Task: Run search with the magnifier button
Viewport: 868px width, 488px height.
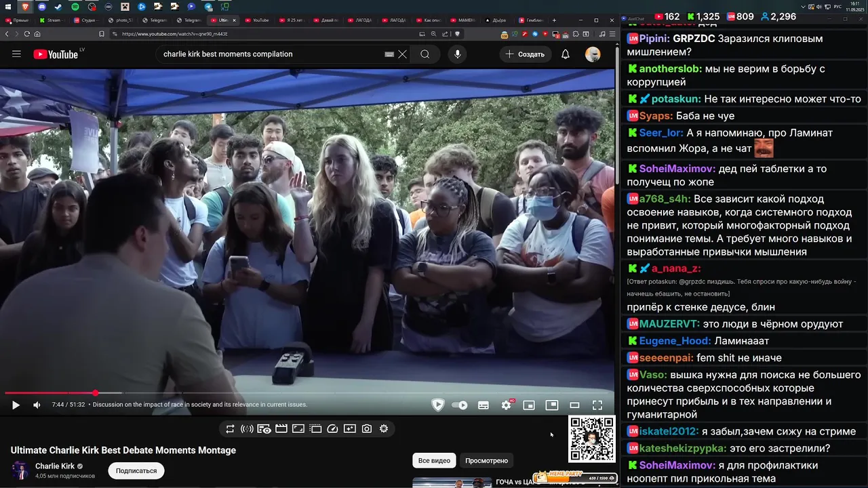Action: click(x=425, y=54)
